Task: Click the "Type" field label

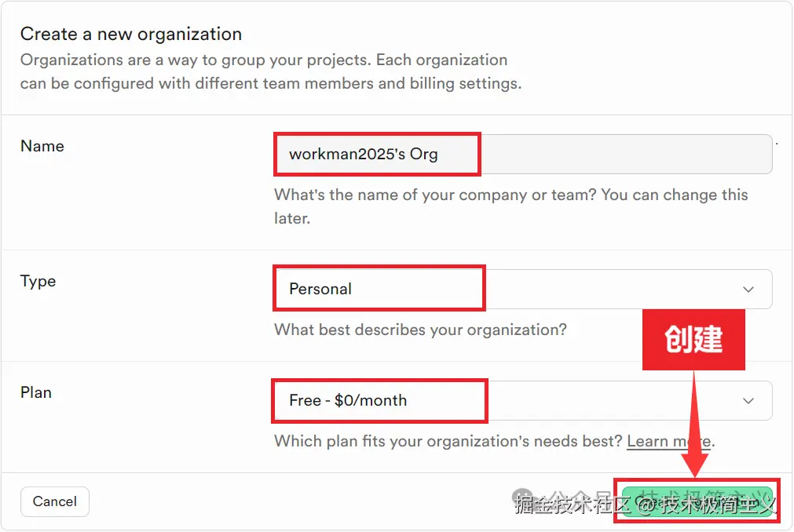Action: point(38,281)
